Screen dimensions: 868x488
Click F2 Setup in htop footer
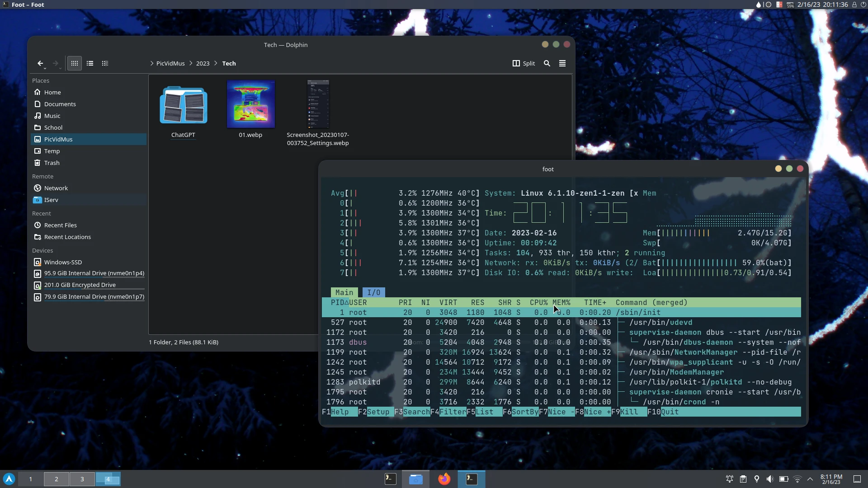pyautogui.click(x=376, y=412)
